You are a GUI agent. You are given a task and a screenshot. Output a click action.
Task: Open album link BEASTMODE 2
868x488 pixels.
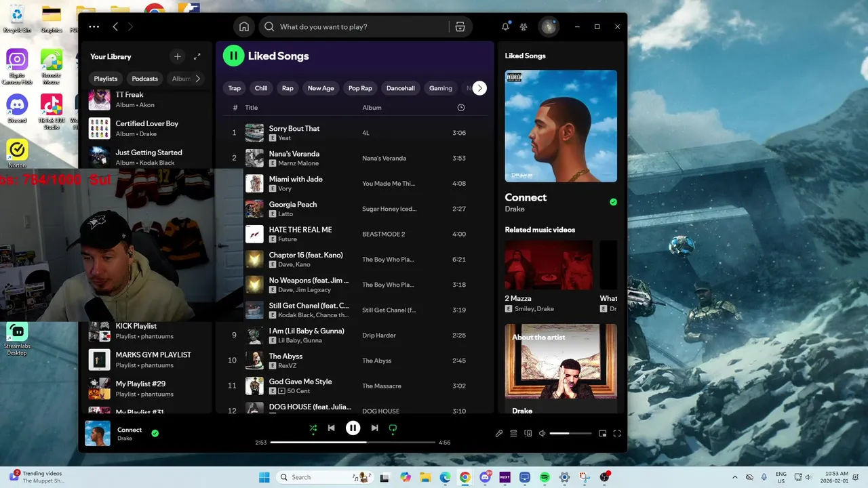pos(383,234)
